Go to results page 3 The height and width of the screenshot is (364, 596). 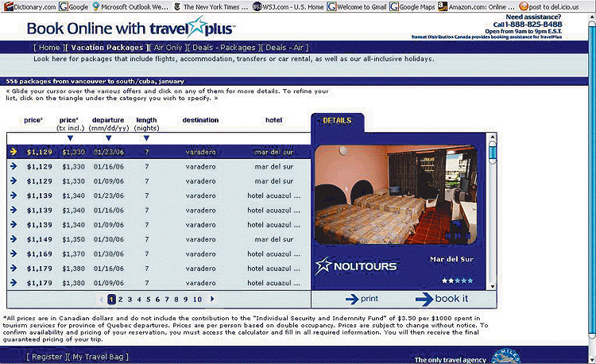click(x=130, y=300)
